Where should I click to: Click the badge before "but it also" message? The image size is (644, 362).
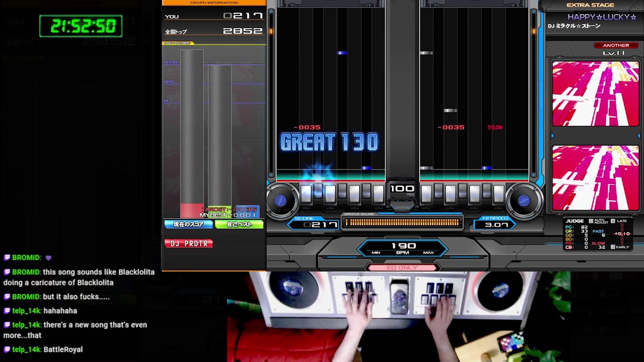7,297
